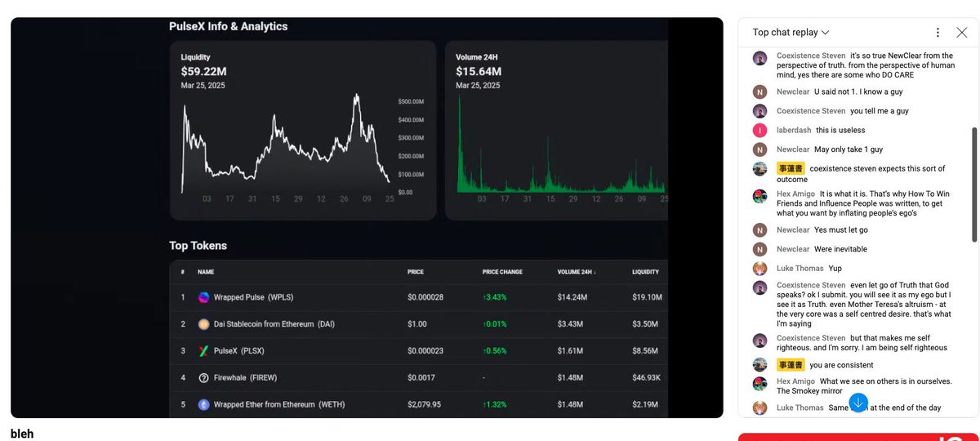Close the chat replay panel
Viewport: 980px width, 441px height.
(x=961, y=33)
